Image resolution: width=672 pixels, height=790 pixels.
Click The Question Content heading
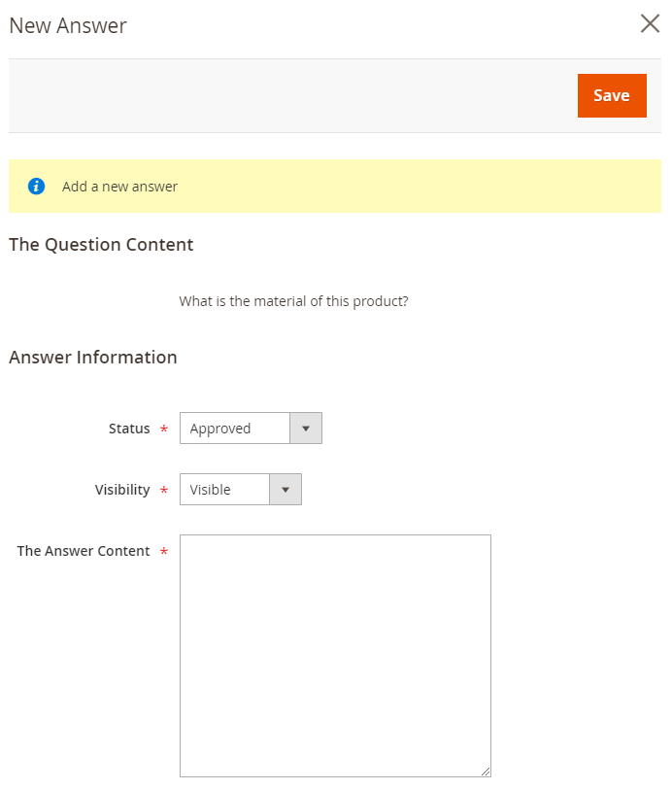coord(101,245)
